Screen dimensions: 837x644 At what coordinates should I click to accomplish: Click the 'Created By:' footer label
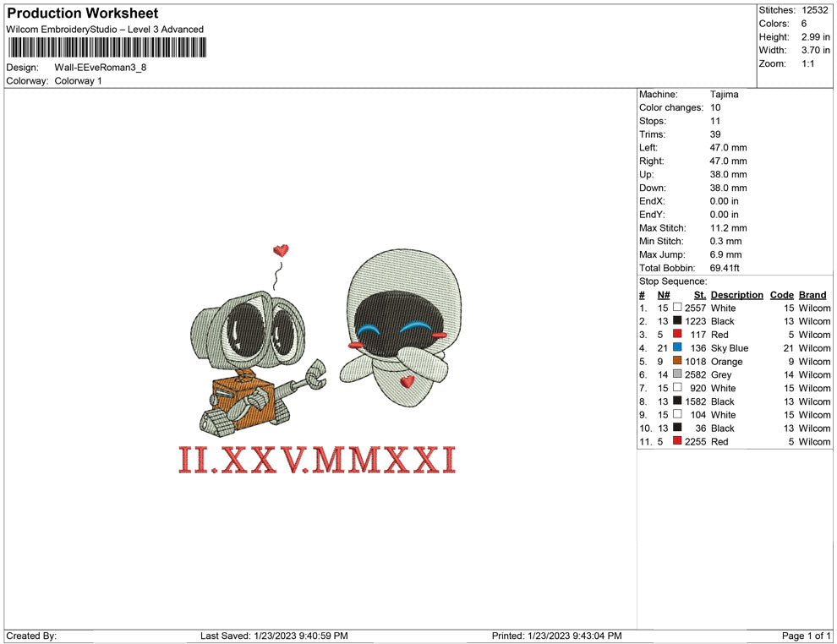pyautogui.click(x=31, y=636)
